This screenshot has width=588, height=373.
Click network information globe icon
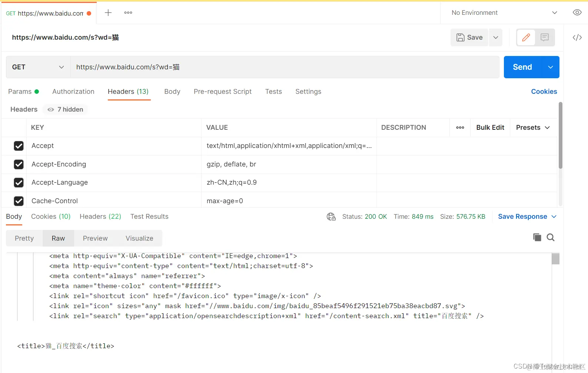pos(331,217)
